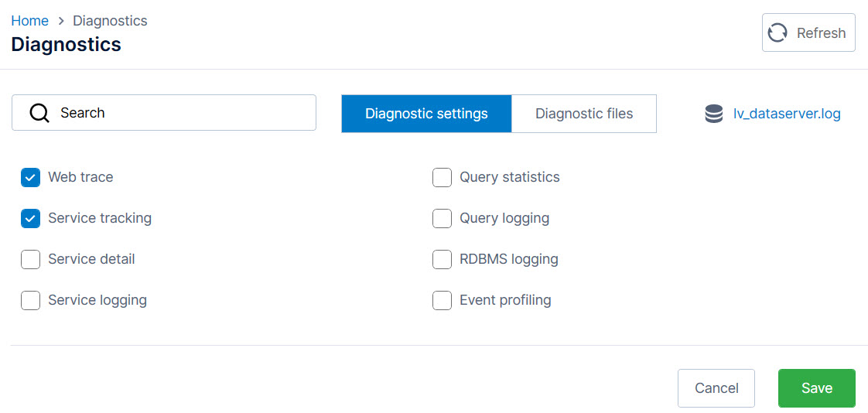Open the lv_dataserver.log link
Viewport: 868px width, 413px height.
(787, 114)
